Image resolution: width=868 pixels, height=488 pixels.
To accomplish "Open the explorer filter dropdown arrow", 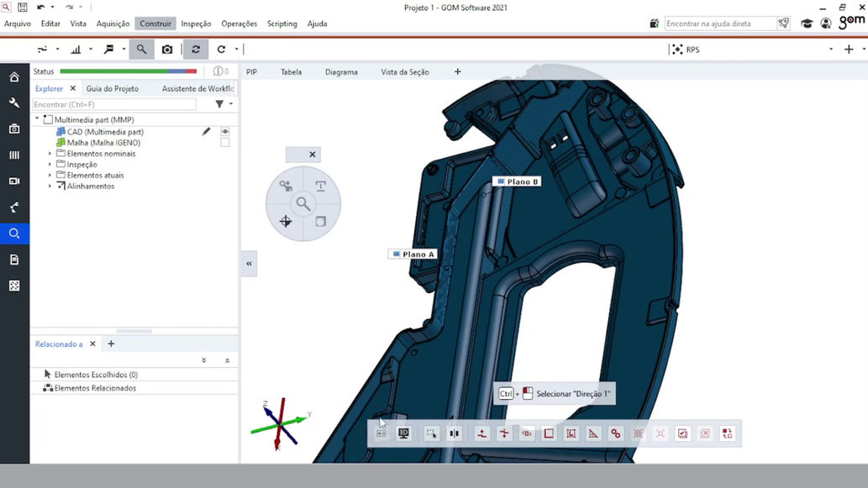I will [x=231, y=104].
